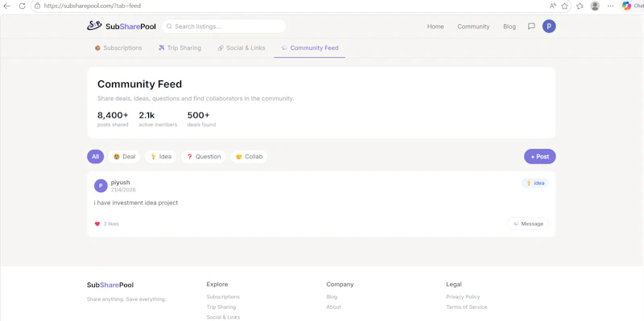Screen dimensions: 644x321
Task: Click the '8,400+' posts shared stat
Action: [113, 115]
